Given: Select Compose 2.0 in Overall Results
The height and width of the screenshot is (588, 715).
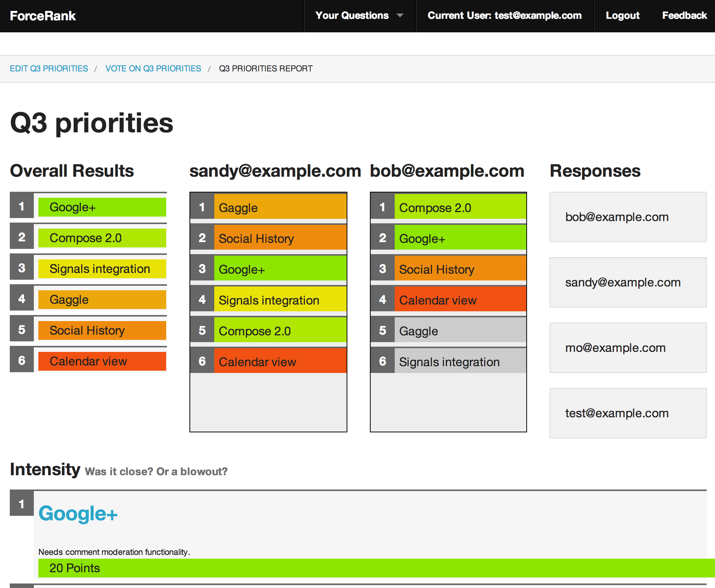Looking at the screenshot, I should (102, 238).
